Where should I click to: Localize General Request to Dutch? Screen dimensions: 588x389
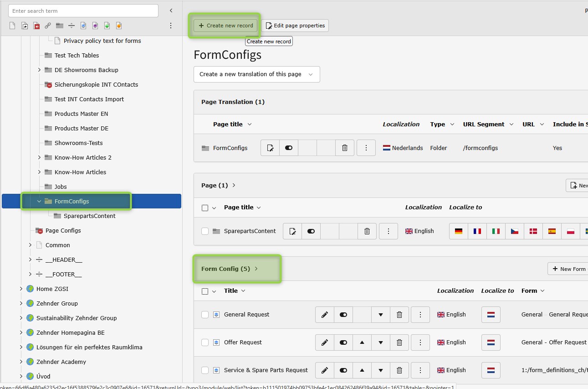coord(491,315)
